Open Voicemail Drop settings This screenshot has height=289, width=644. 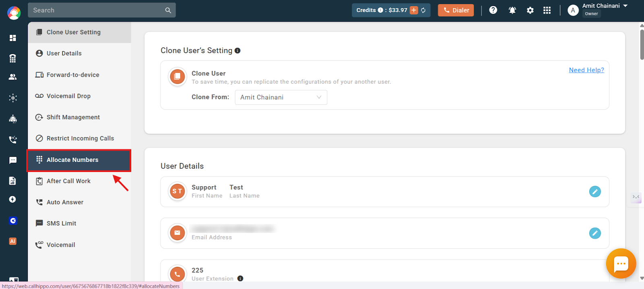pos(79,96)
